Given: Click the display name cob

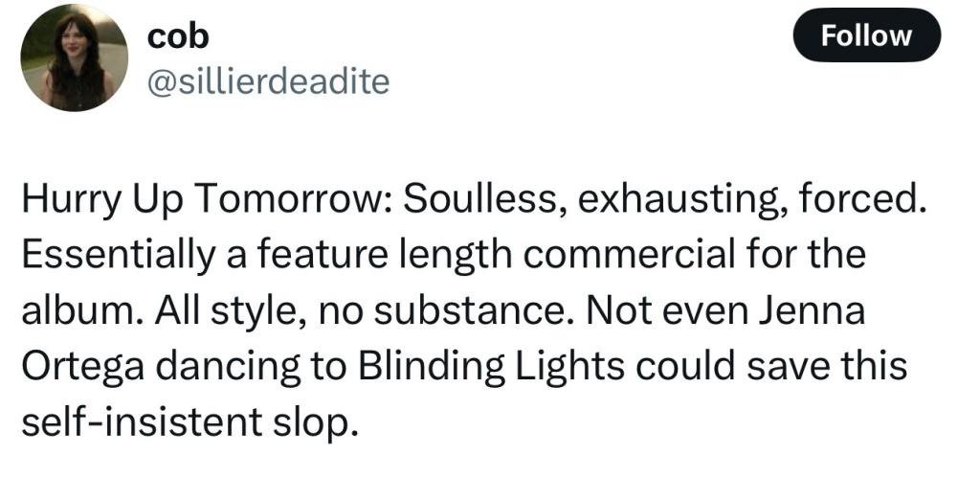Looking at the screenshot, I should (x=177, y=37).
